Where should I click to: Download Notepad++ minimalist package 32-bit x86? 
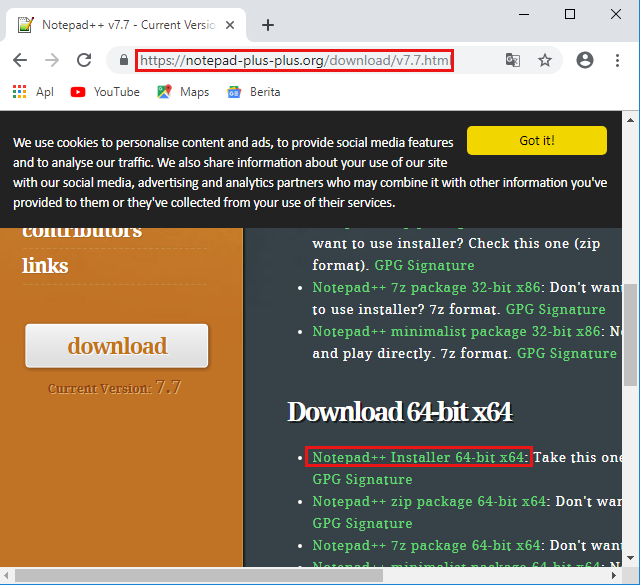coord(456,331)
